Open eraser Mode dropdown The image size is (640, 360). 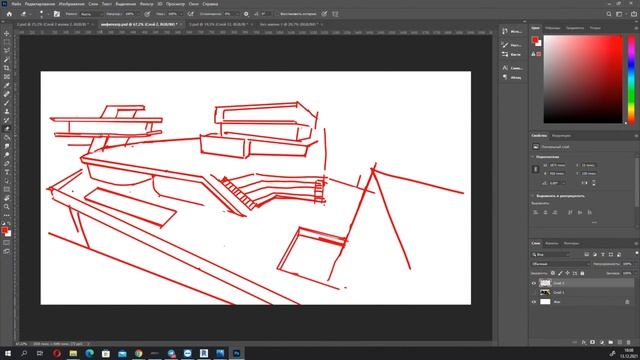(x=91, y=14)
